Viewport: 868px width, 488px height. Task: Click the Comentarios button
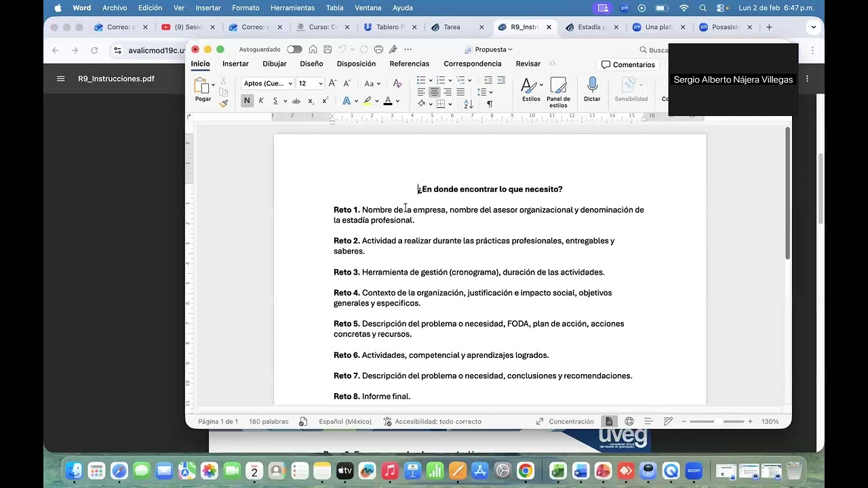628,64
